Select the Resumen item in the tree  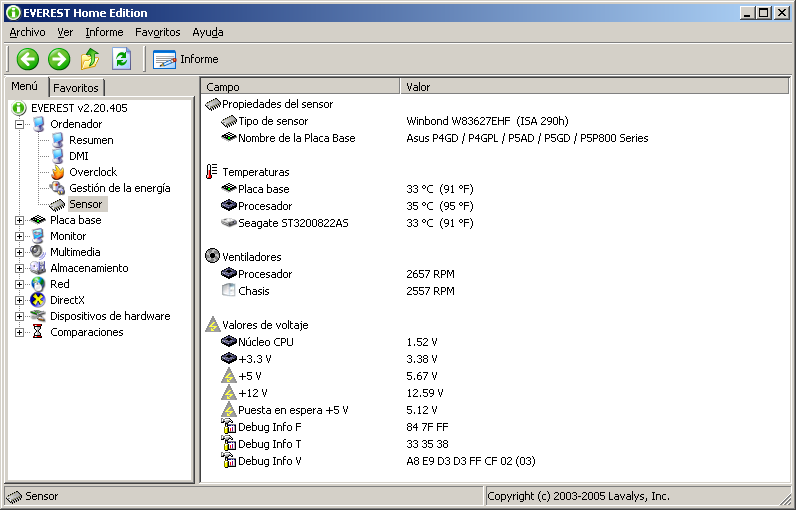(x=90, y=140)
